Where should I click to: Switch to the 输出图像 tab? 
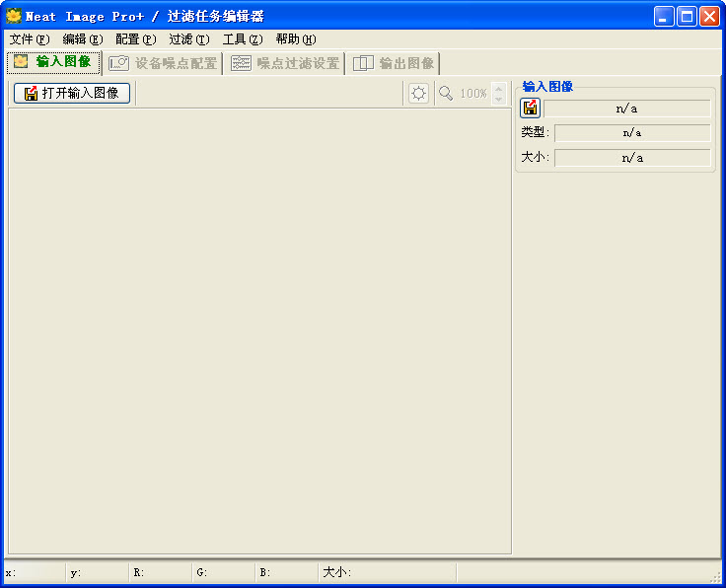[394, 63]
